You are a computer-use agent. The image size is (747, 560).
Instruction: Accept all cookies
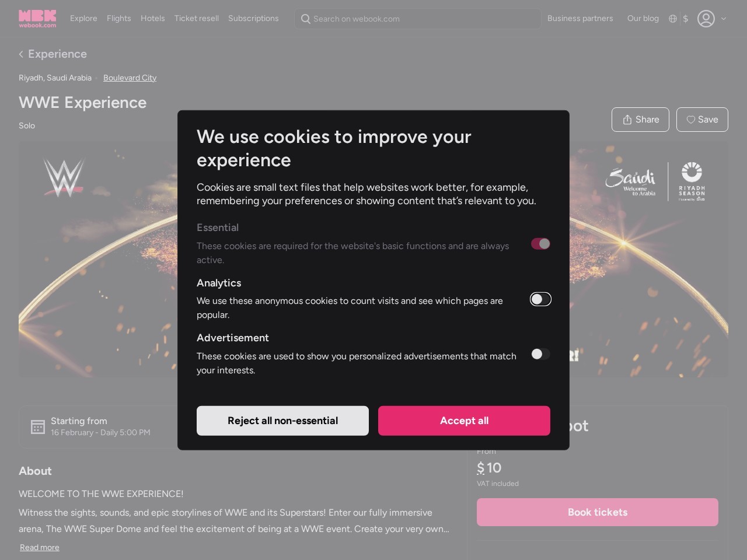tap(464, 420)
